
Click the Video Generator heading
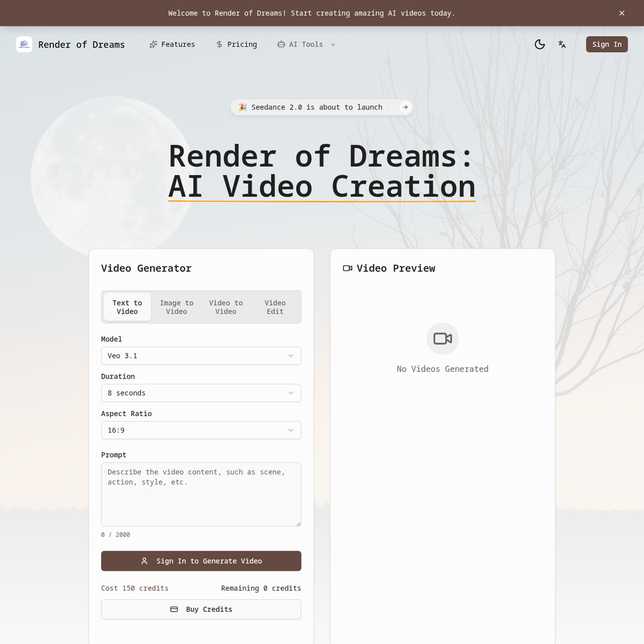[146, 268]
